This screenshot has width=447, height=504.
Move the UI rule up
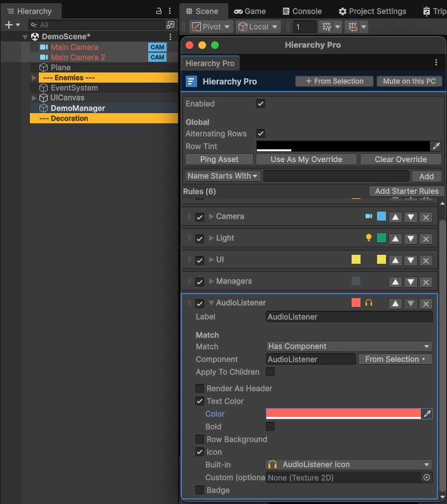click(x=395, y=260)
